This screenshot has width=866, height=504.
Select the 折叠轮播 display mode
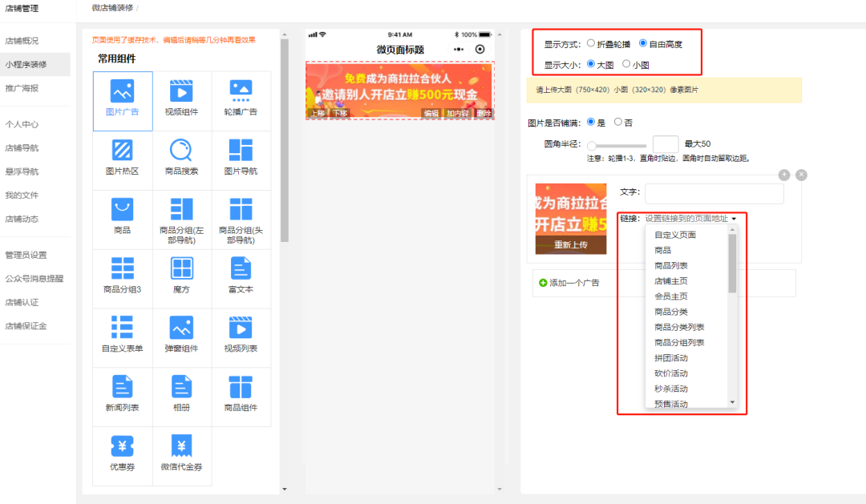[x=590, y=44]
